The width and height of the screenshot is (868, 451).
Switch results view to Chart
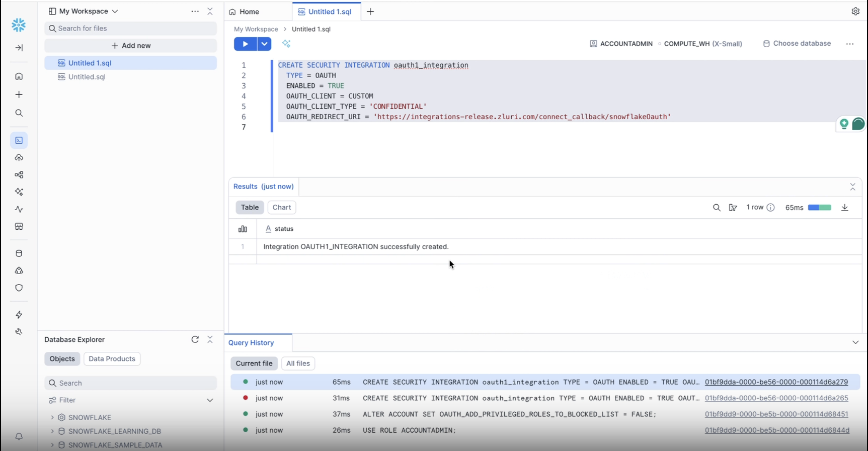click(282, 207)
